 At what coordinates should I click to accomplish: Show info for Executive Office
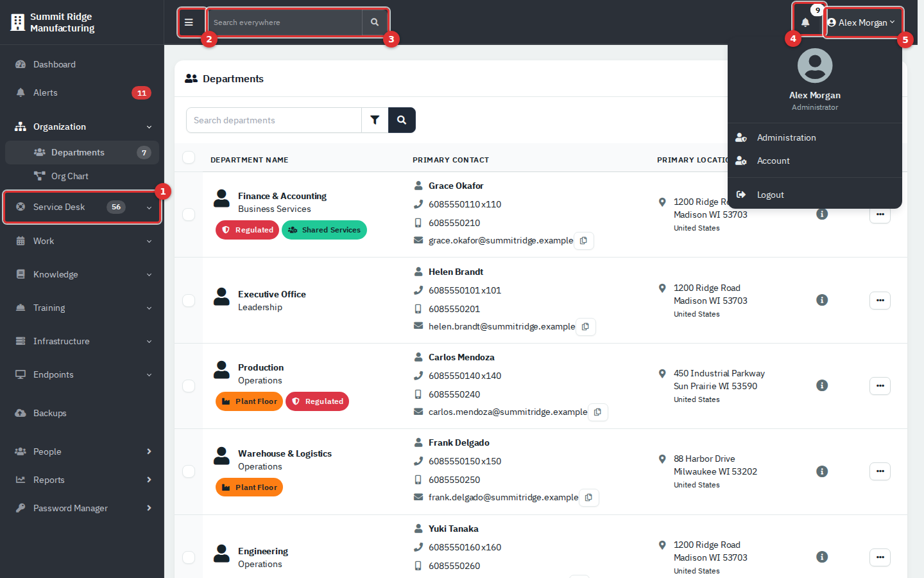point(822,300)
